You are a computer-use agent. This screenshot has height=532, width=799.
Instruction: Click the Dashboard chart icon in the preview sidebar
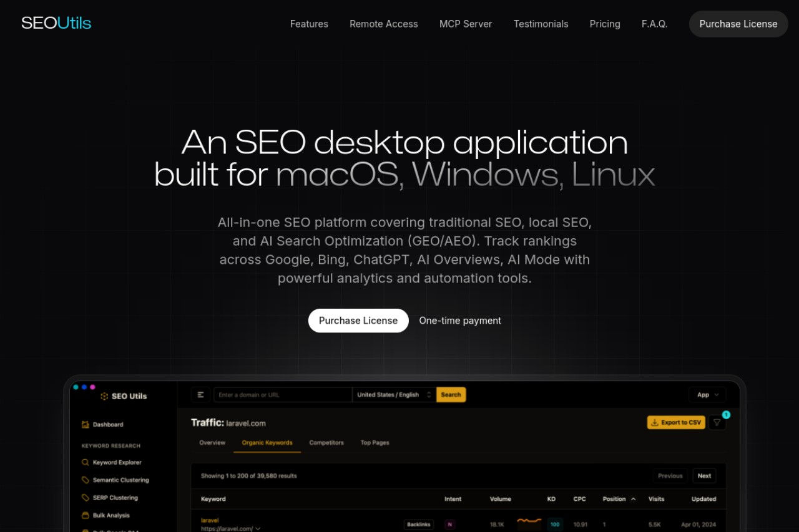(86, 425)
